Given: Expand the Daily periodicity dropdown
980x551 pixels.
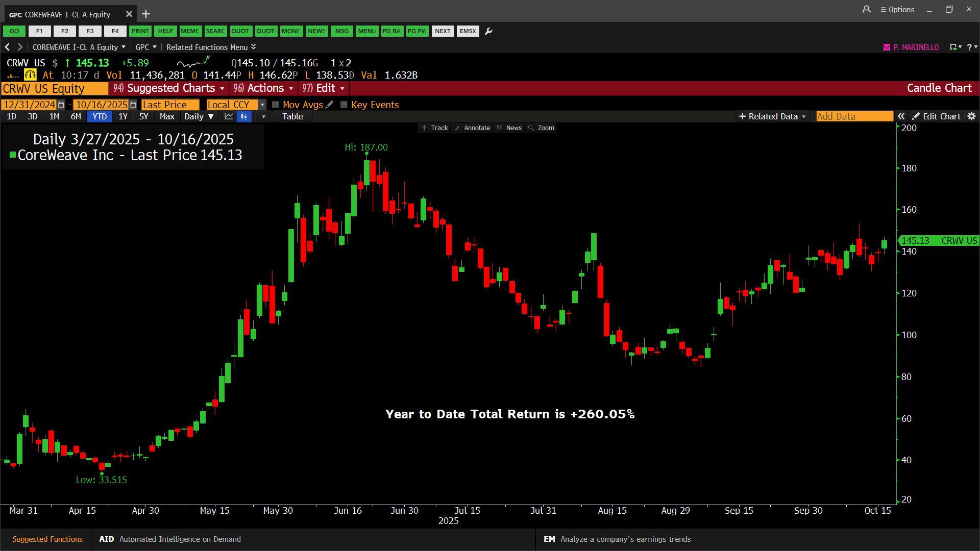Looking at the screenshot, I should [x=199, y=116].
